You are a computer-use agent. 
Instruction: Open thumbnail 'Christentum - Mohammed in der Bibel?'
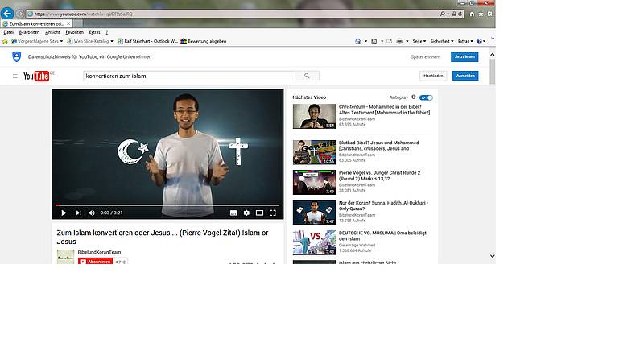click(315, 116)
